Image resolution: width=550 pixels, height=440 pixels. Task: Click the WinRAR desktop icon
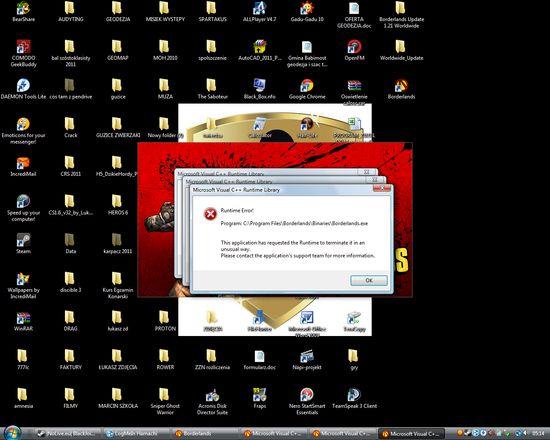tap(24, 321)
